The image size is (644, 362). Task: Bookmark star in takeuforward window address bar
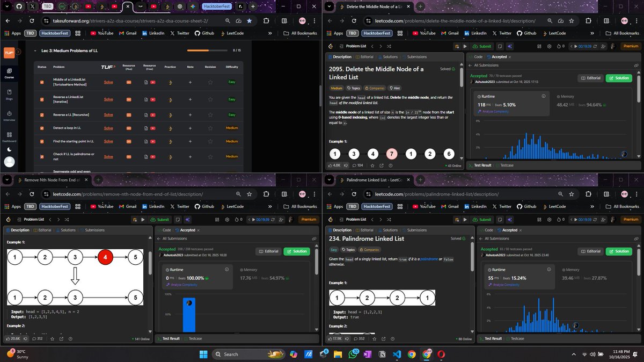[x=250, y=20]
